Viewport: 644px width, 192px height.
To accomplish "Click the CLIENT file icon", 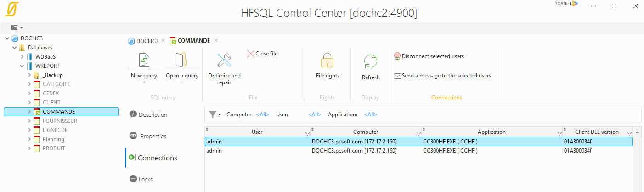I will pos(37,103).
